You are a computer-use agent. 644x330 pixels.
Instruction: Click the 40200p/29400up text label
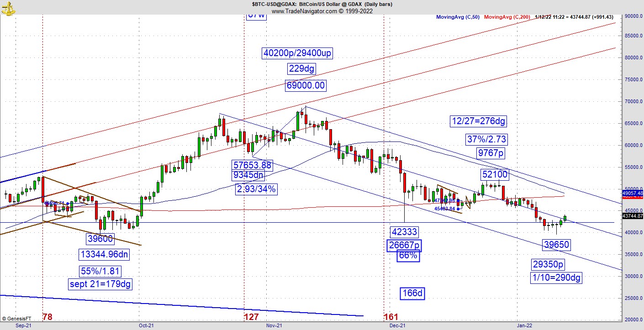click(297, 53)
